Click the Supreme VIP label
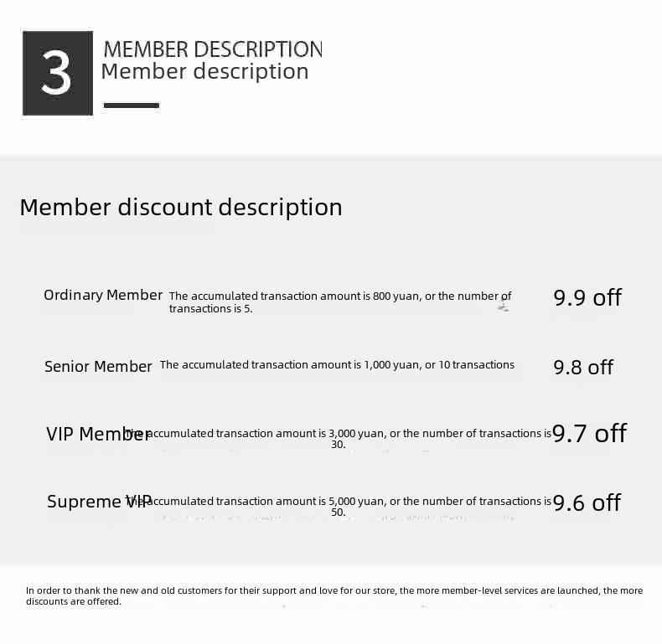The height and width of the screenshot is (644, 662). tap(99, 502)
